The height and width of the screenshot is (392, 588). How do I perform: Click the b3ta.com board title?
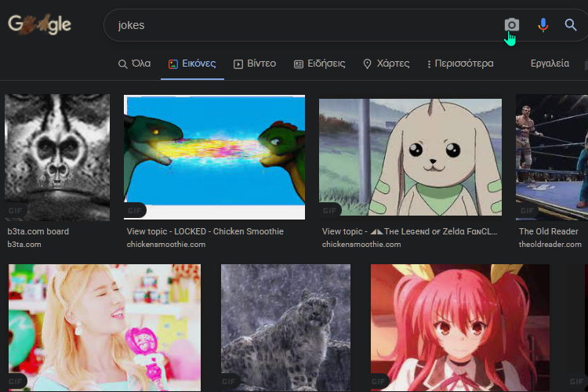(x=38, y=231)
